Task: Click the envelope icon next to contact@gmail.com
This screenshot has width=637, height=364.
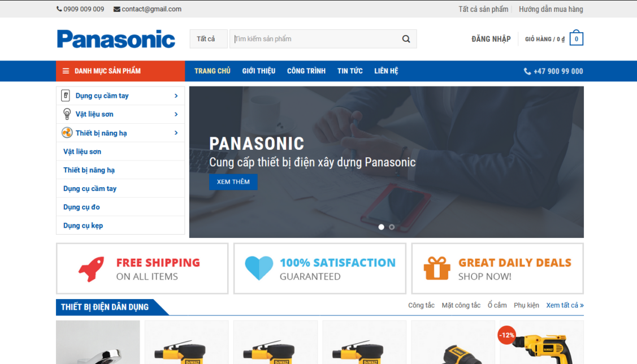Action: pos(116,8)
